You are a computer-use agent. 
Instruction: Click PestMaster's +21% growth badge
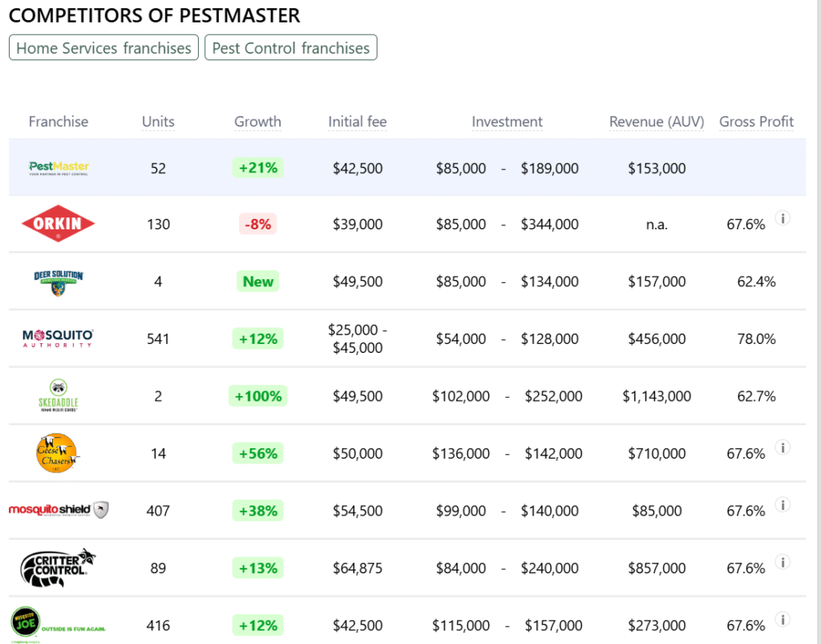[257, 168]
